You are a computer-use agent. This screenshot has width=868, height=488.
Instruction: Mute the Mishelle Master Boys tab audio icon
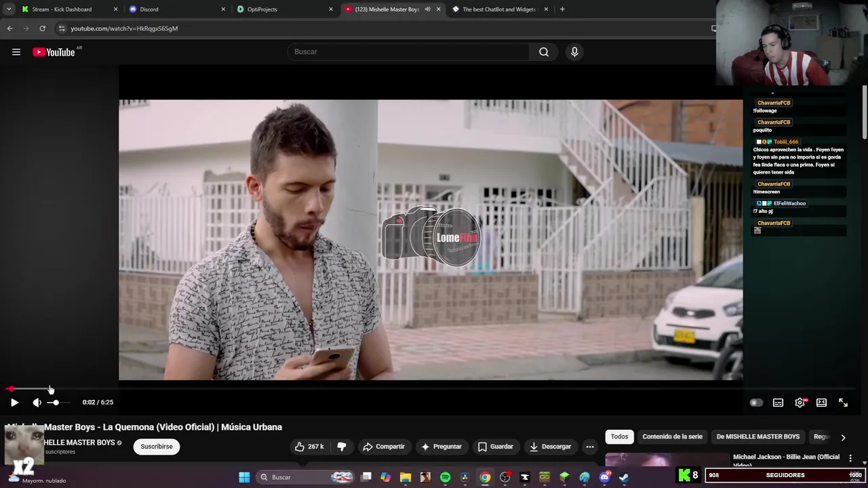(x=427, y=9)
